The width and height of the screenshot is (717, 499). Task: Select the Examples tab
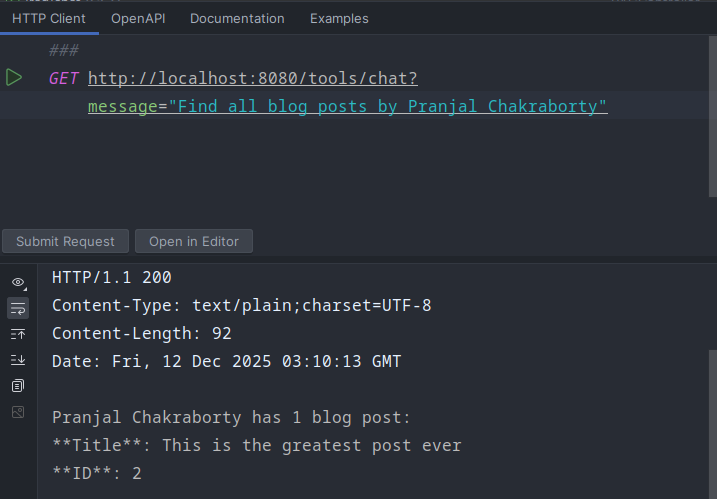click(339, 18)
